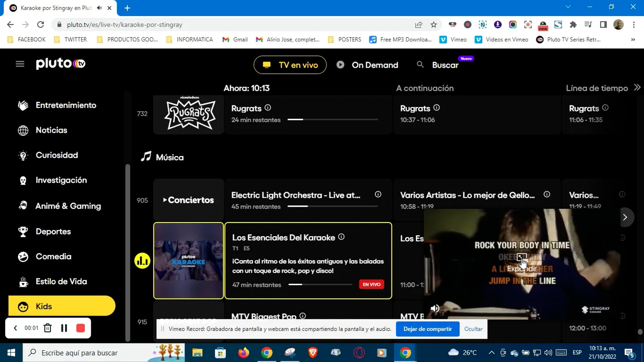Click the trash icon in recorder widget

click(47, 328)
